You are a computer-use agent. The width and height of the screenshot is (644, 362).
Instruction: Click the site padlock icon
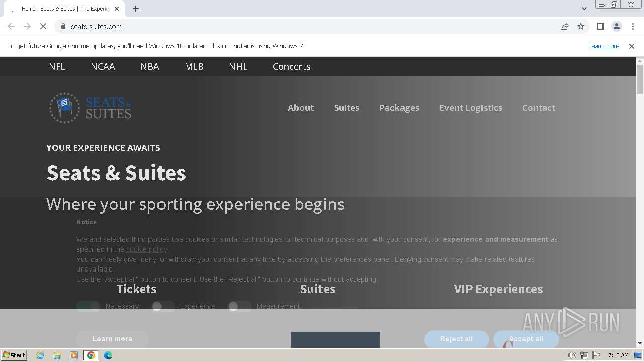(x=63, y=26)
